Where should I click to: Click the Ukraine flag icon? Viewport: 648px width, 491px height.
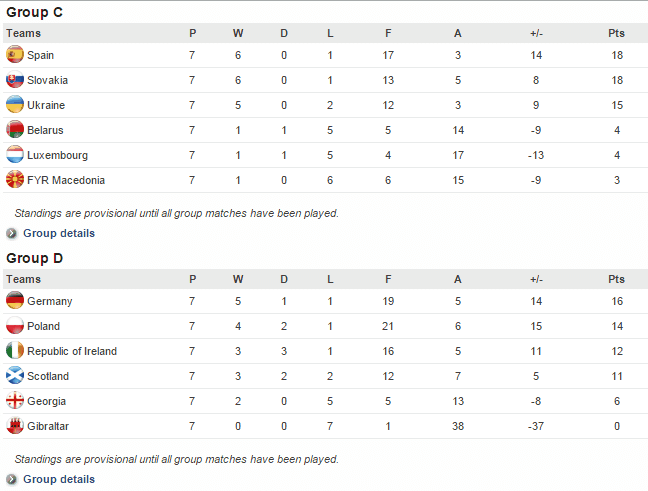pyautogui.click(x=15, y=105)
